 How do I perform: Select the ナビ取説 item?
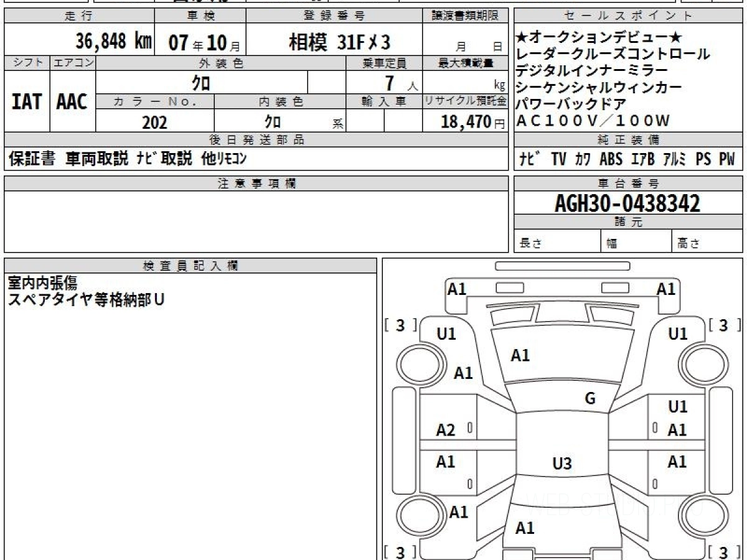164,159
